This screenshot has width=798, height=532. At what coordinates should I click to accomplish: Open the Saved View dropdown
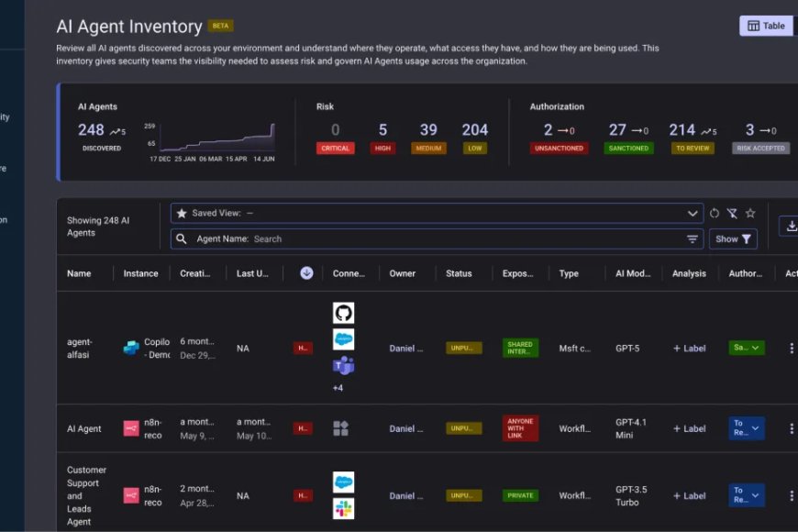click(x=437, y=214)
